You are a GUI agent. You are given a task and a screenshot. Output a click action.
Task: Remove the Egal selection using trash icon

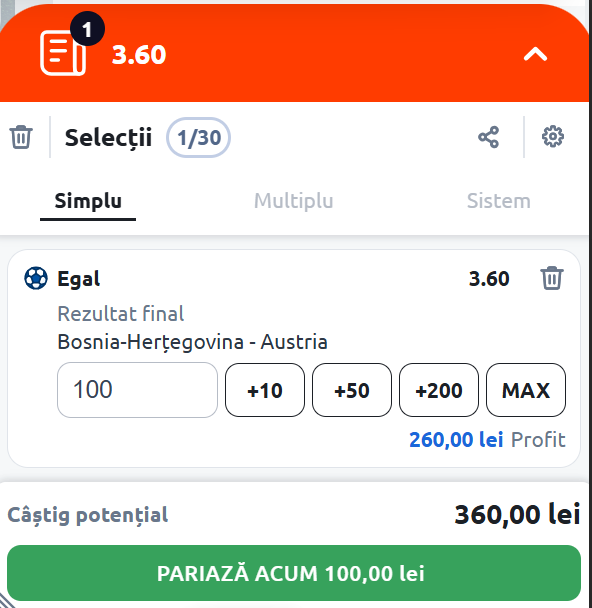[x=552, y=278]
